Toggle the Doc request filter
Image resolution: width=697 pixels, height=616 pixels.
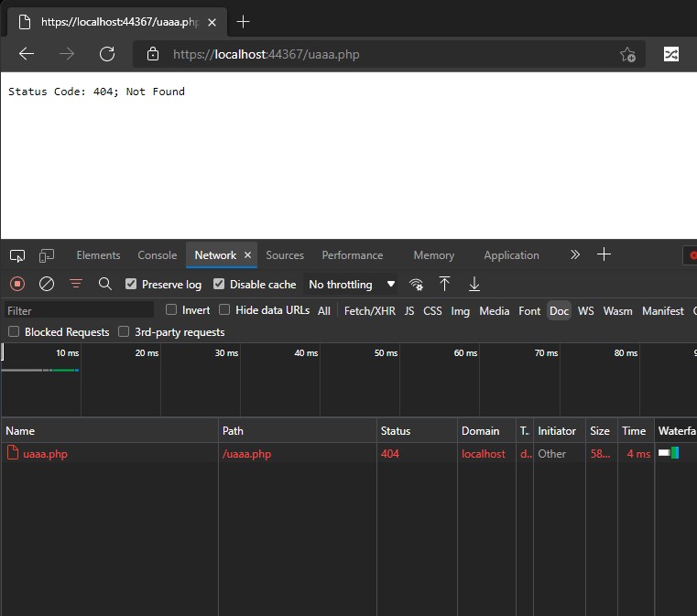[x=559, y=311]
